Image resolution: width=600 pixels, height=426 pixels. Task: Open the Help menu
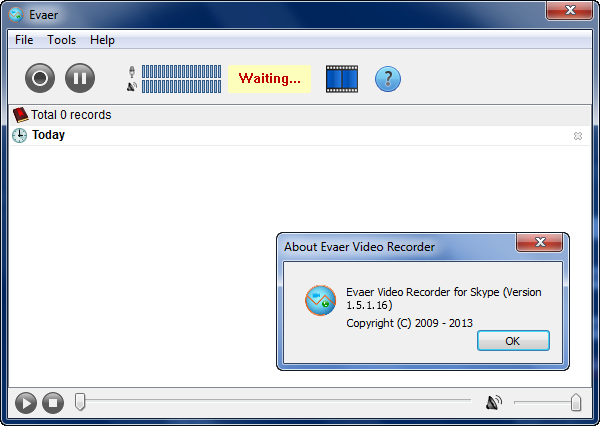(x=102, y=40)
